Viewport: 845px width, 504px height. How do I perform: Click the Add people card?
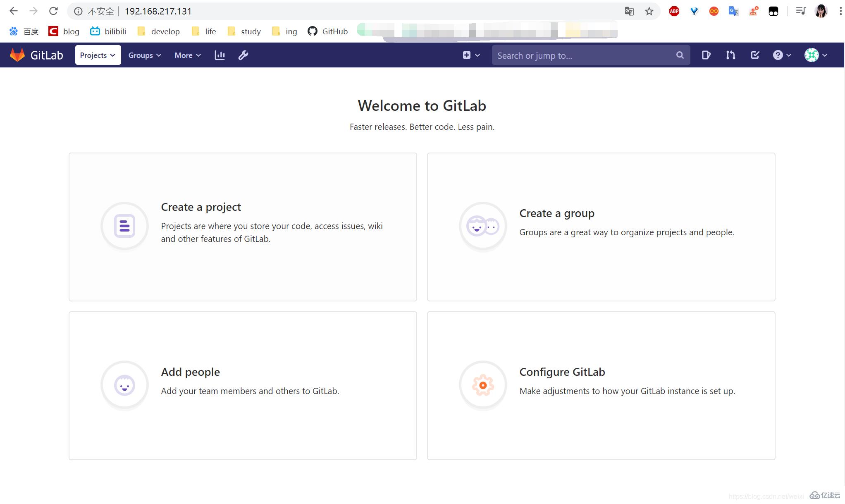pos(243,385)
